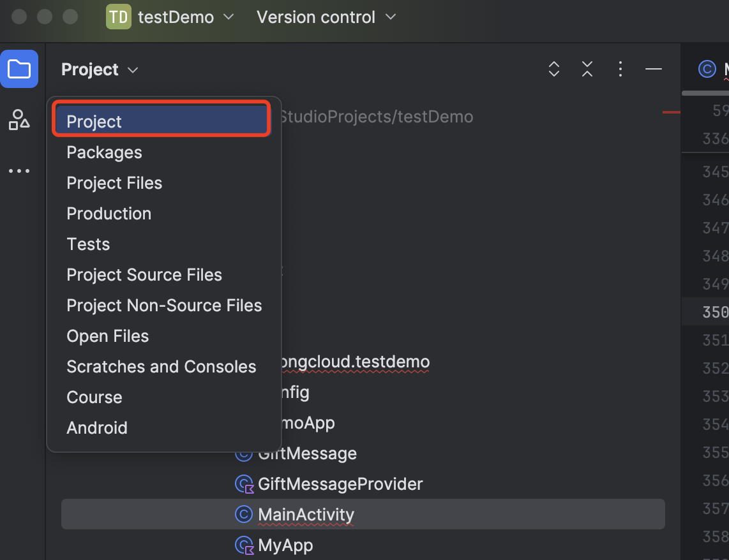Viewport: 729px width, 560px height.
Task: Pick Scratches and Consoles view
Action: [x=161, y=367]
